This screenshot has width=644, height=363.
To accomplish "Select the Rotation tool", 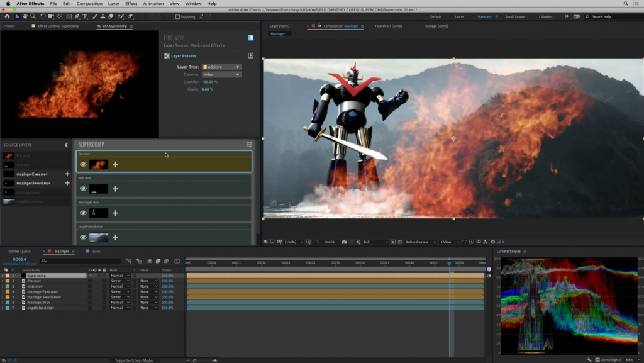I will (43, 16).
